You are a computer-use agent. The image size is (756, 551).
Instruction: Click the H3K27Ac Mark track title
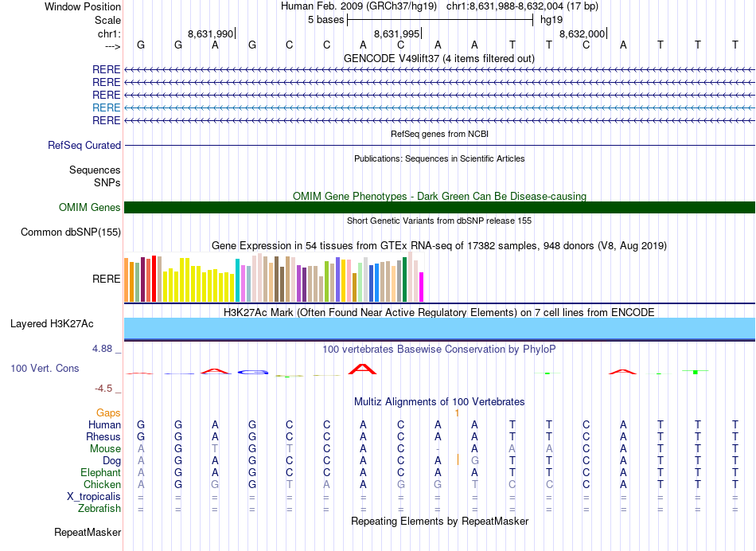(x=439, y=313)
